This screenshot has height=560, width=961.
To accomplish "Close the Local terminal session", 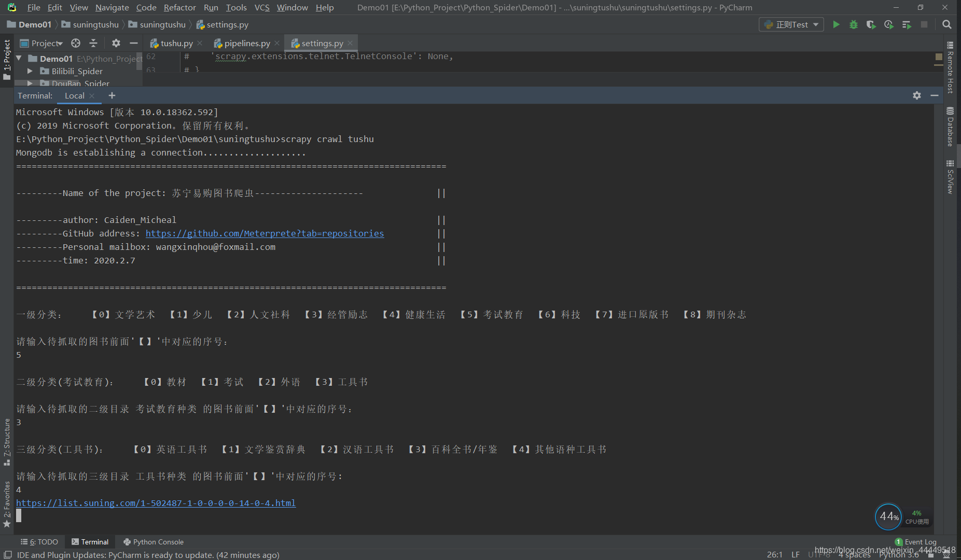I will [x=92, y=95].
